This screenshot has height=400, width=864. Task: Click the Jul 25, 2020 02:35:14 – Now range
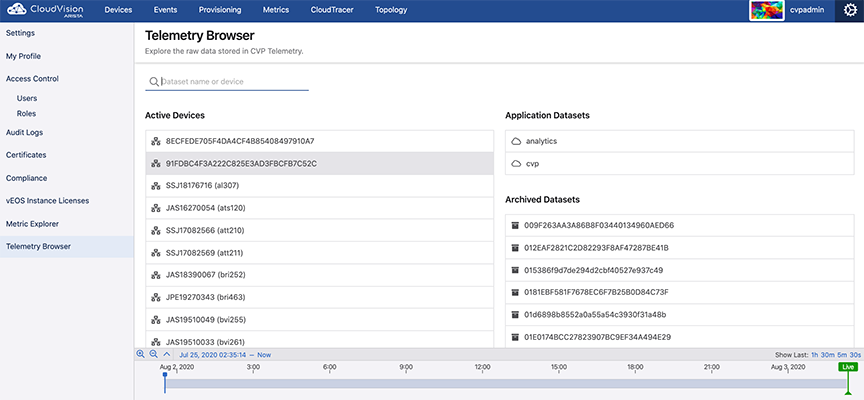tap(225, 355)
